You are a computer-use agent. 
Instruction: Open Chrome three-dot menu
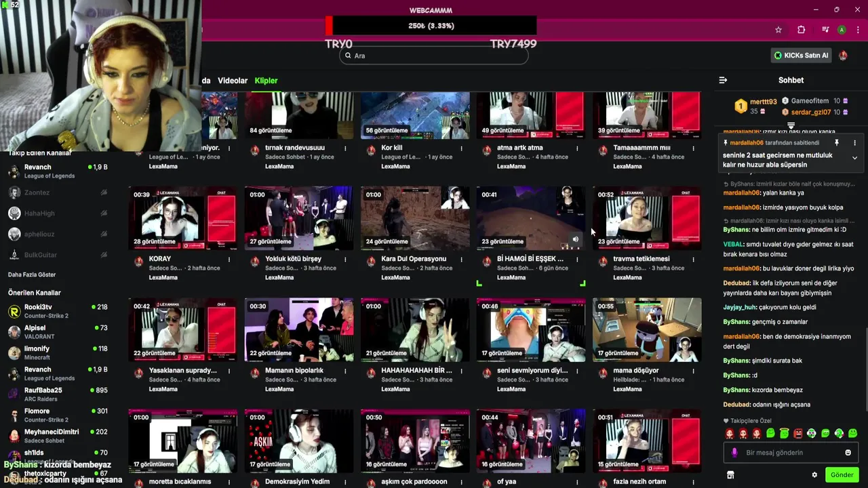point(858,30)
